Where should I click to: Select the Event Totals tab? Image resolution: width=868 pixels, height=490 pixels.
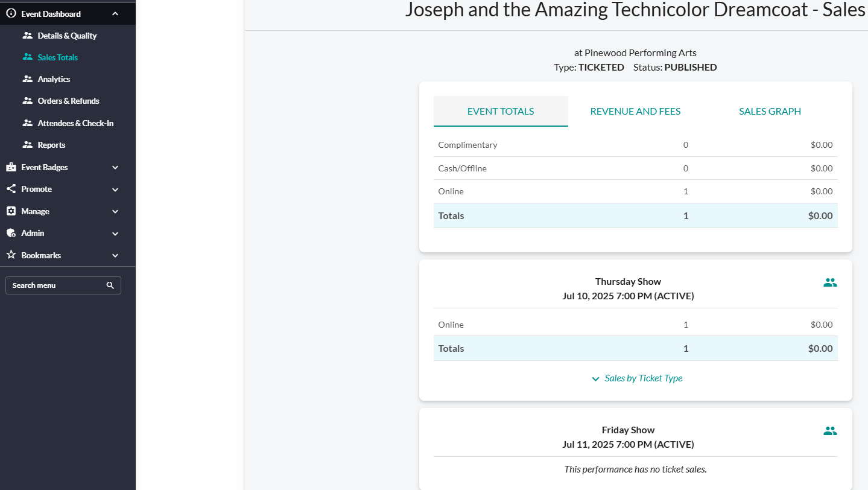pyautogui.click(x=501, y=111)
